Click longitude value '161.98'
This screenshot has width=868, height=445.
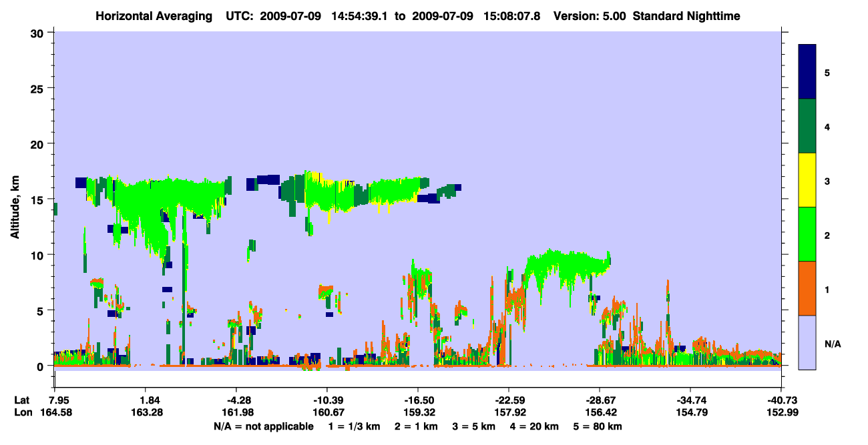click(x=236, y=412)
